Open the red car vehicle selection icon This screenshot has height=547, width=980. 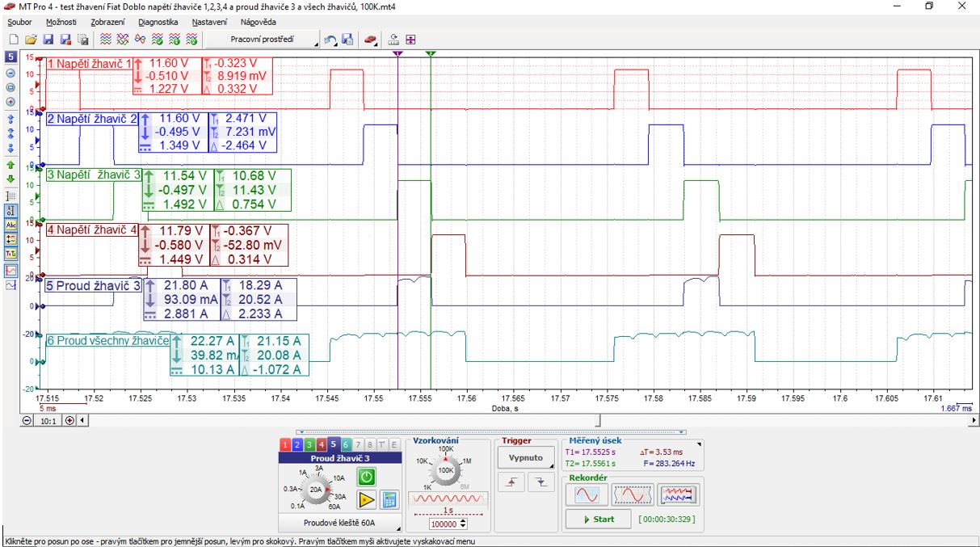coord(369,40)
